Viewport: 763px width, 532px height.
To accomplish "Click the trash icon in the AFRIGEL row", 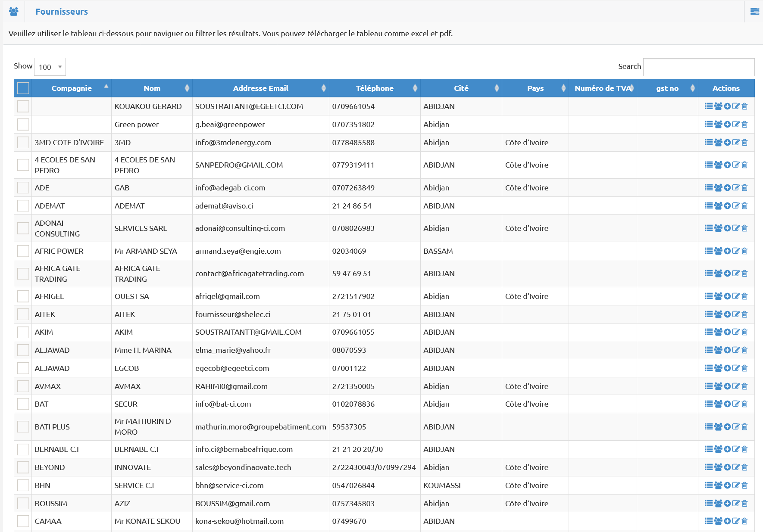I will click(x=744, y=296).
